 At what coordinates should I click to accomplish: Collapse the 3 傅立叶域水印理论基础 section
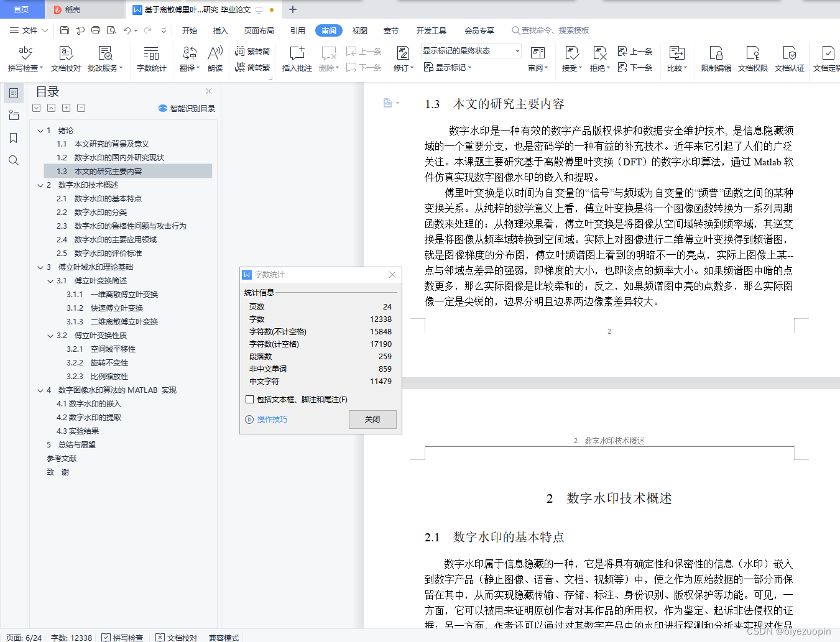(40, 267)
